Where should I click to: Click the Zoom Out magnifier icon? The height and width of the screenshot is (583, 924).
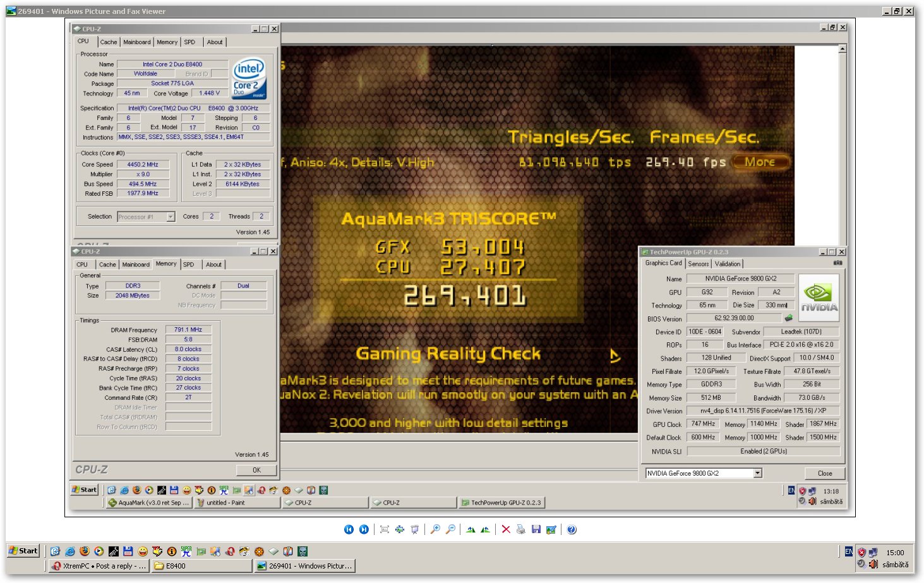pos(450,529)
